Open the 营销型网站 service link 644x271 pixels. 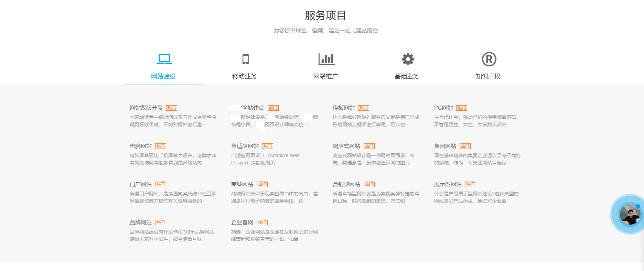346,184
